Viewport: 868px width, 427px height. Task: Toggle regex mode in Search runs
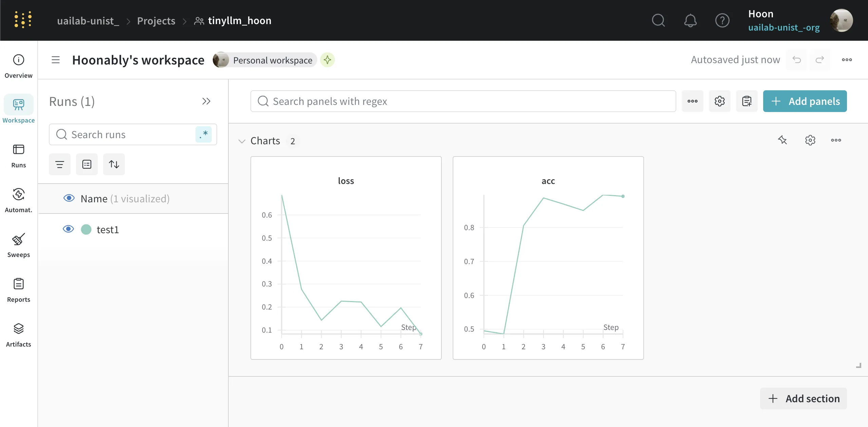click(x=203, y=134)
